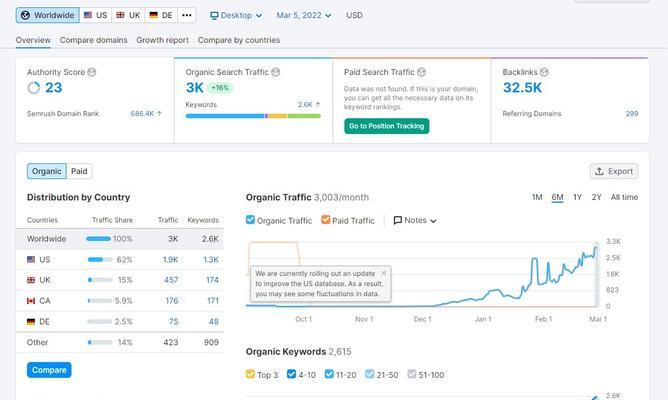
Task: Open Backlinks info icon
Action: tap(544, 72)
